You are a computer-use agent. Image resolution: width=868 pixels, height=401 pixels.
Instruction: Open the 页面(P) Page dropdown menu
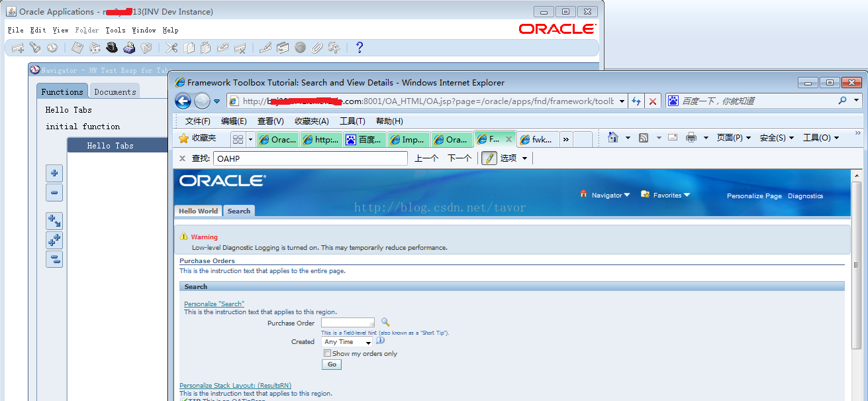coord(734,138)
